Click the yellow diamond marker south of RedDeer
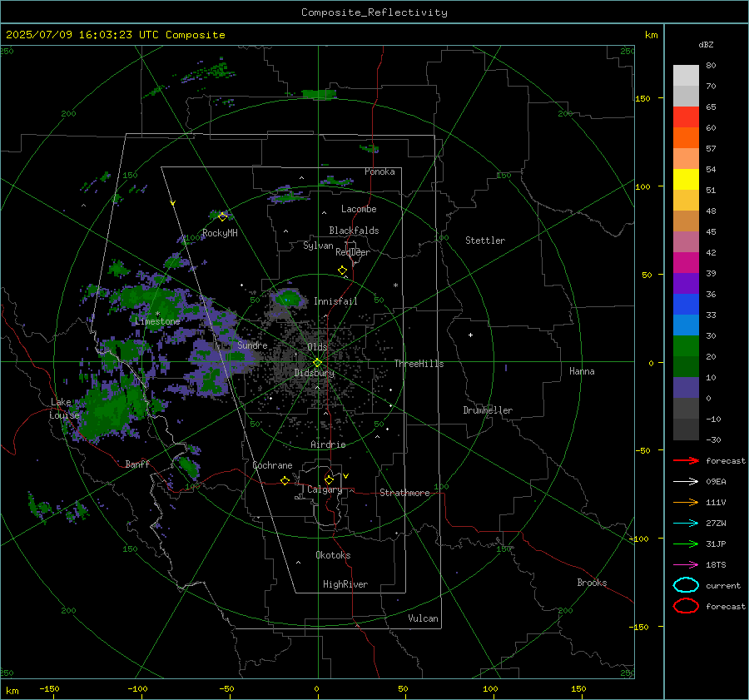 [x=342, y=271]
